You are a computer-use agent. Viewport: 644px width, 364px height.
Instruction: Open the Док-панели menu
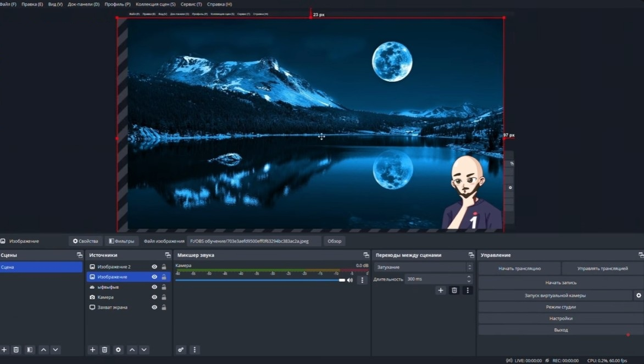84,4
